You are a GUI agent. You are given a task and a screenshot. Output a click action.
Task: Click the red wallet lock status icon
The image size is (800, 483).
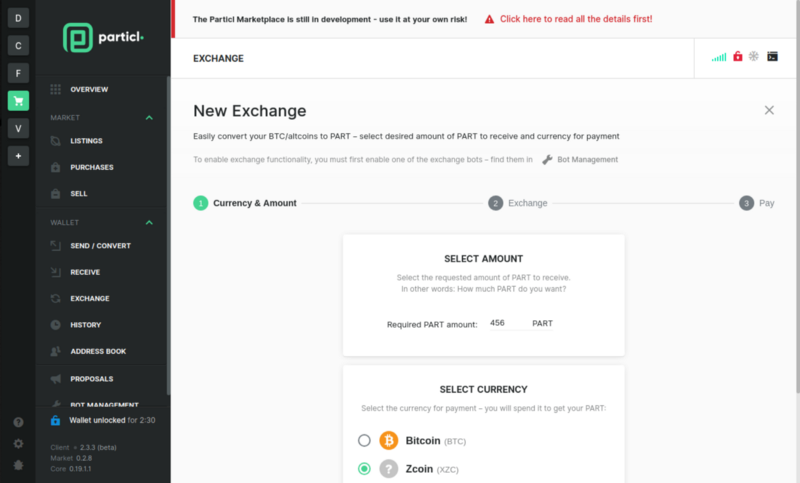[x=737, y=56]
